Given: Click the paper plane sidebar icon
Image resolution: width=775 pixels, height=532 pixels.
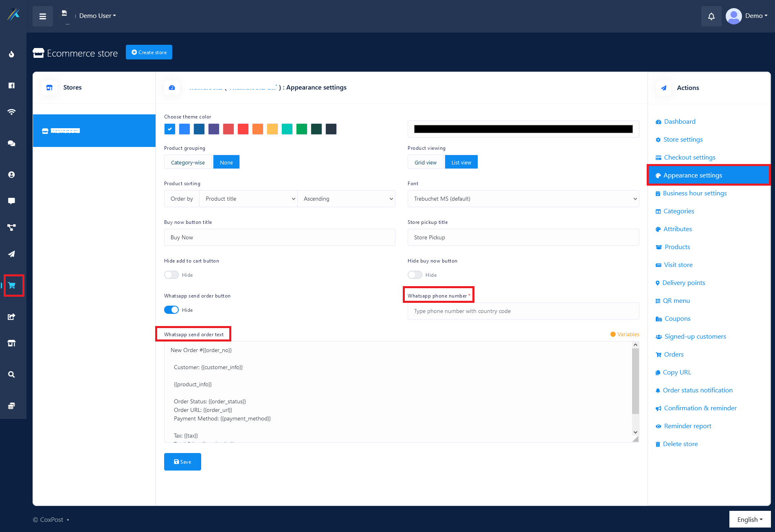Looking at the screenshot, I should click(12, 254).
